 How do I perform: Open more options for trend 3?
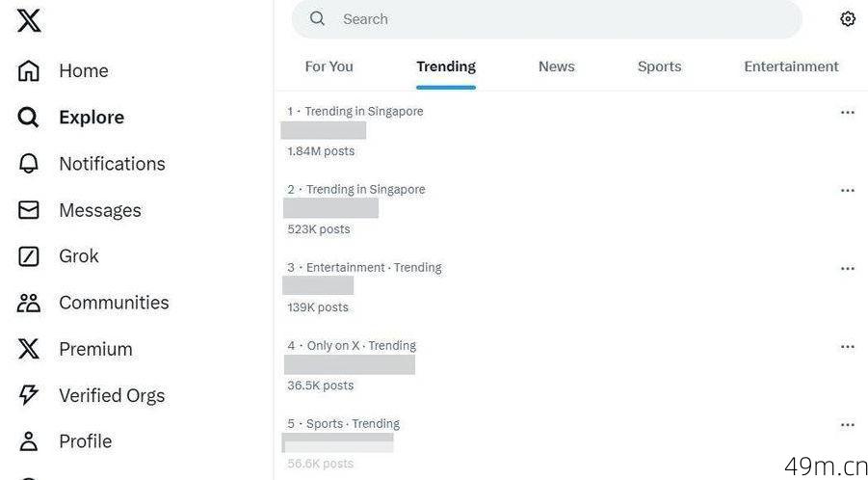click(848, 269)
